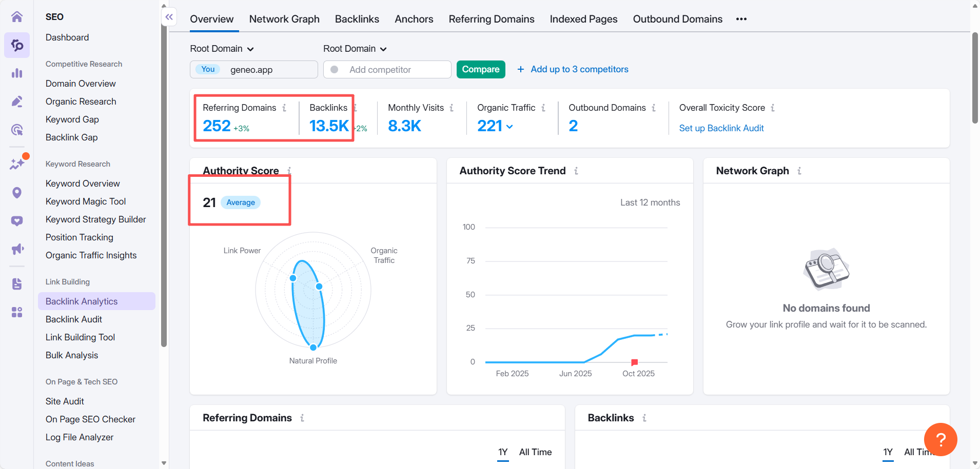Open the AI sparkle icon with orange badge

click(17, 164)
